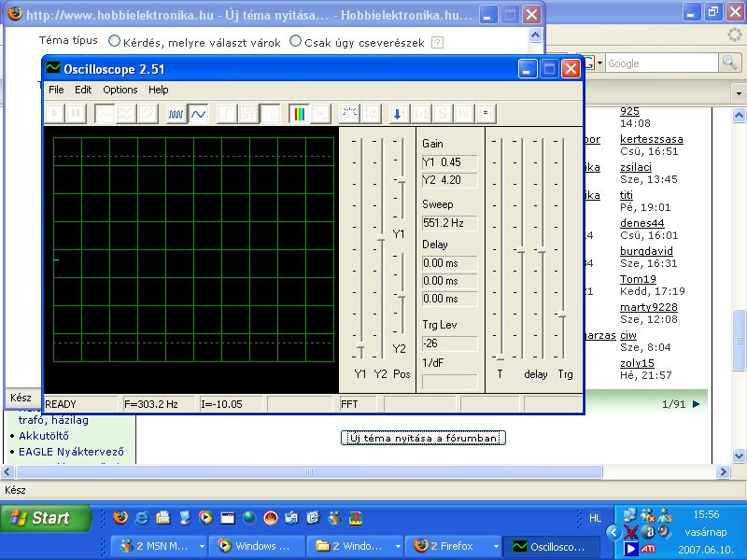Click the Y1 gain slider handle
This screenshot has width=747, height=560.
(x=360, y=345)
